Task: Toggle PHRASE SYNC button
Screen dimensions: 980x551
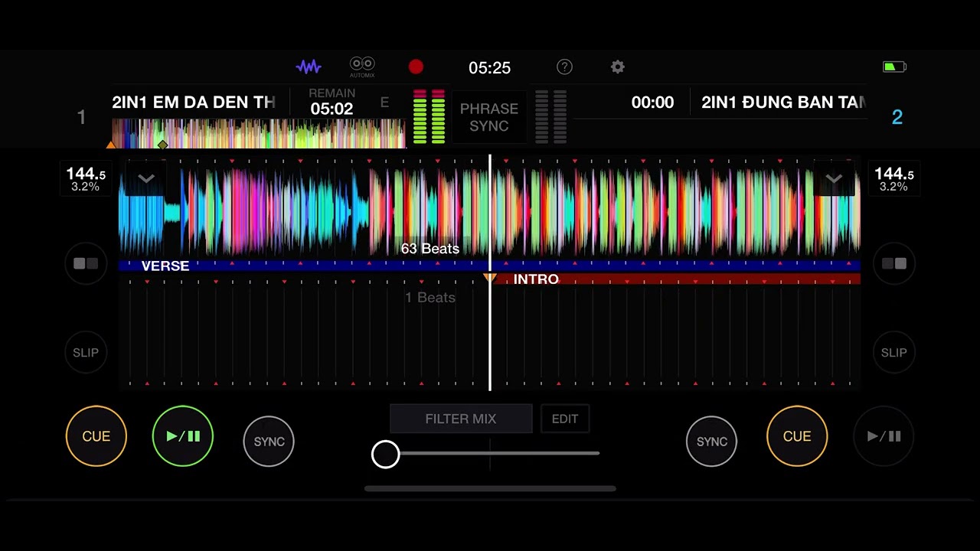Action: coord(489,117)
